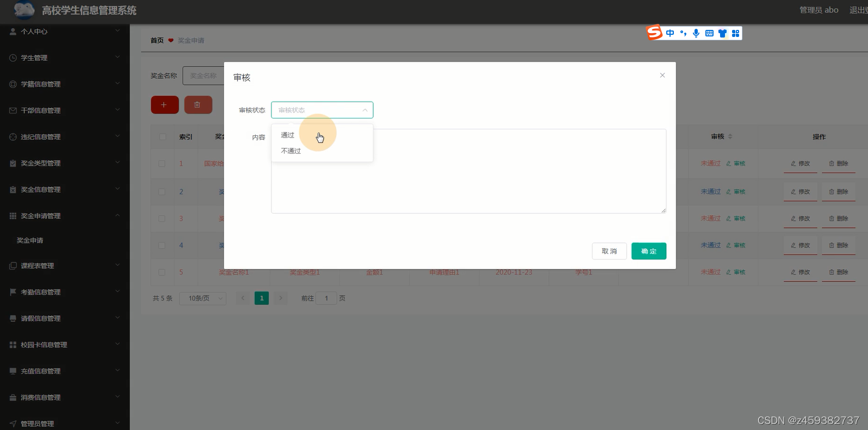Viewport: 868px width, 430px height.
Task: Click the 首页 breadcrumb link
Action: (x=157, y=40)
